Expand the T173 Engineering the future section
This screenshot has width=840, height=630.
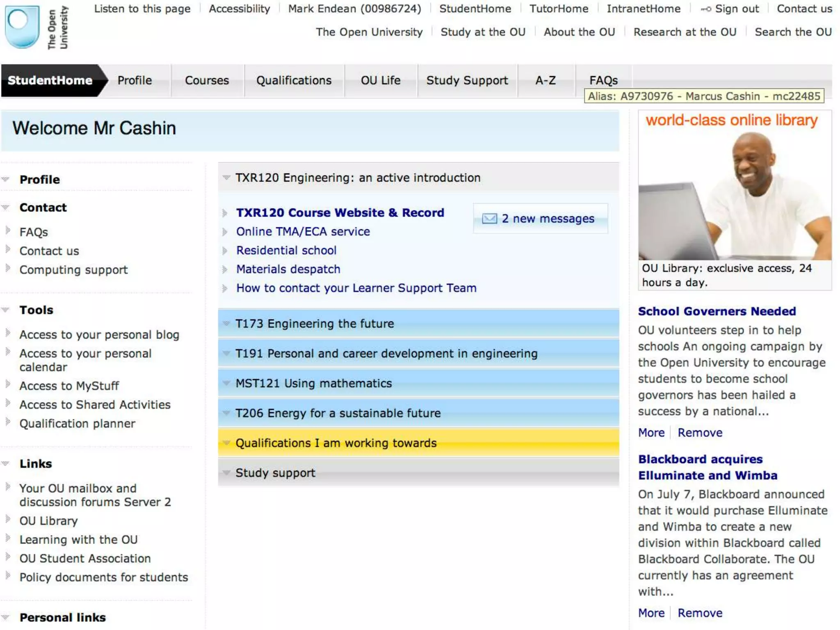click(226, 324)
